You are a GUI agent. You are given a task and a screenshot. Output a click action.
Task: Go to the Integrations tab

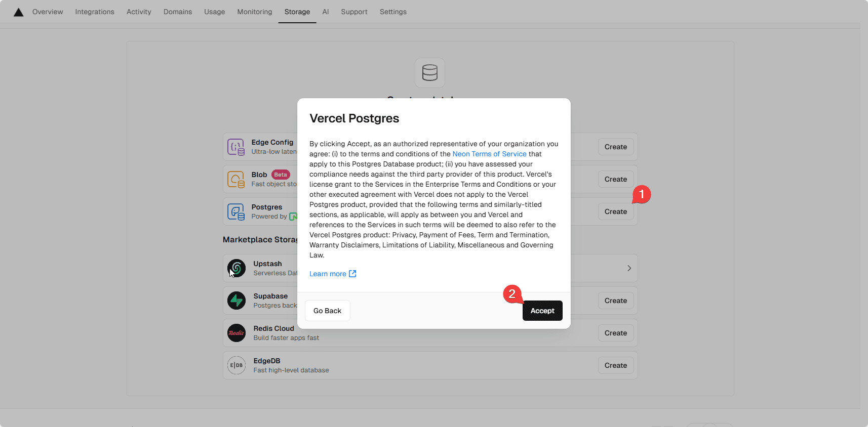[x=95, y=12]
